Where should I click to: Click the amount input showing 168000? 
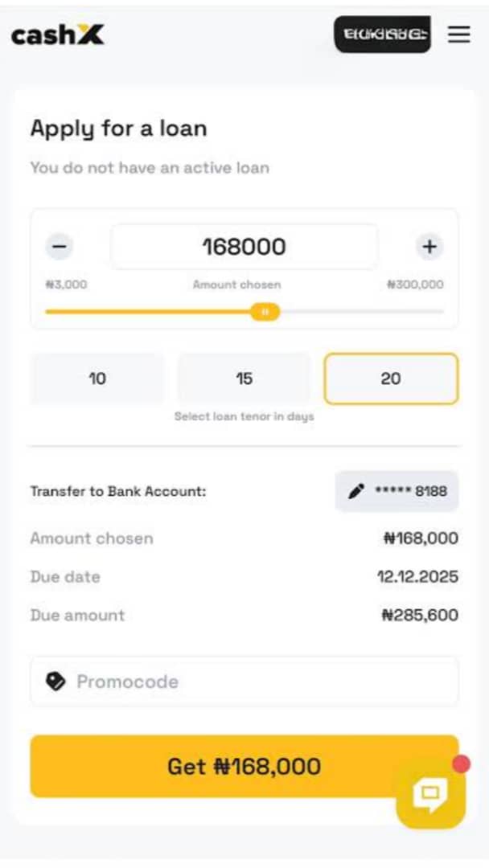pos(244,247)
